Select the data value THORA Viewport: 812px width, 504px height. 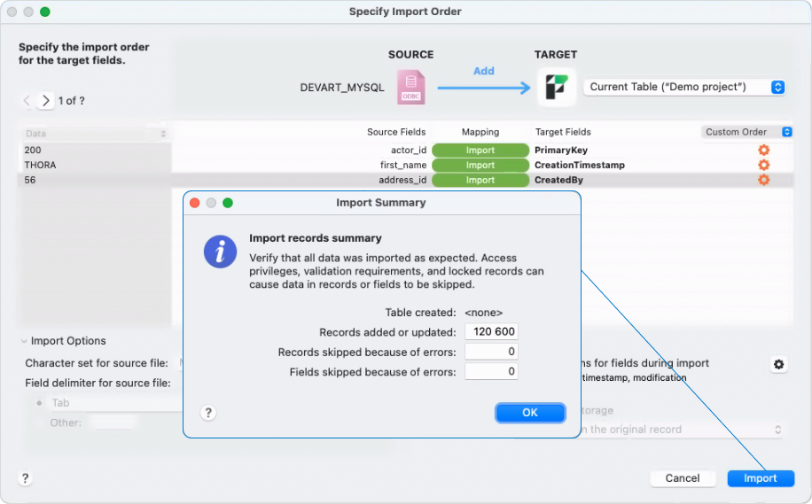40,165
